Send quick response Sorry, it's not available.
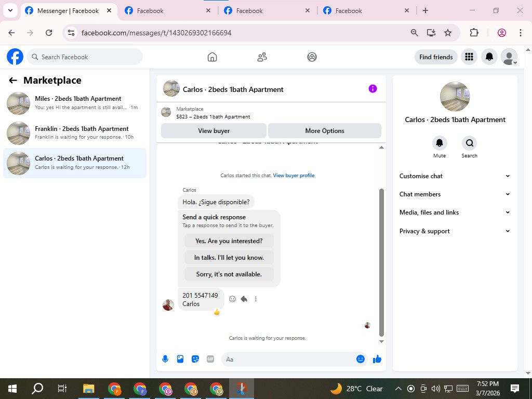This screenshot has width=532, height=399. pos(229,274)
